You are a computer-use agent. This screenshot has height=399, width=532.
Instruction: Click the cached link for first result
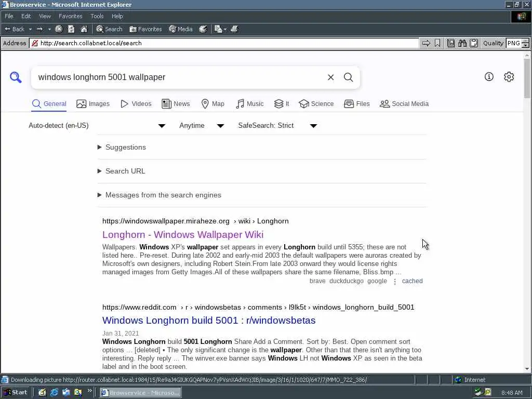412,281
